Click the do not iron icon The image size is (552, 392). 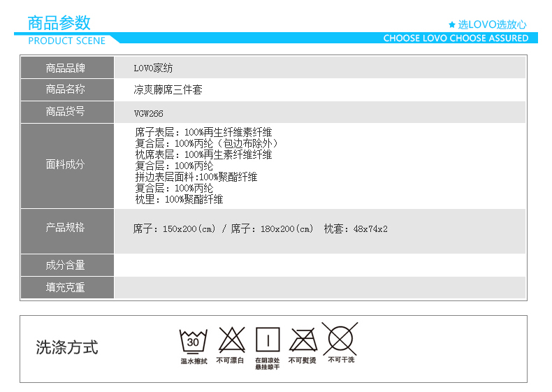tap(303, 340)
